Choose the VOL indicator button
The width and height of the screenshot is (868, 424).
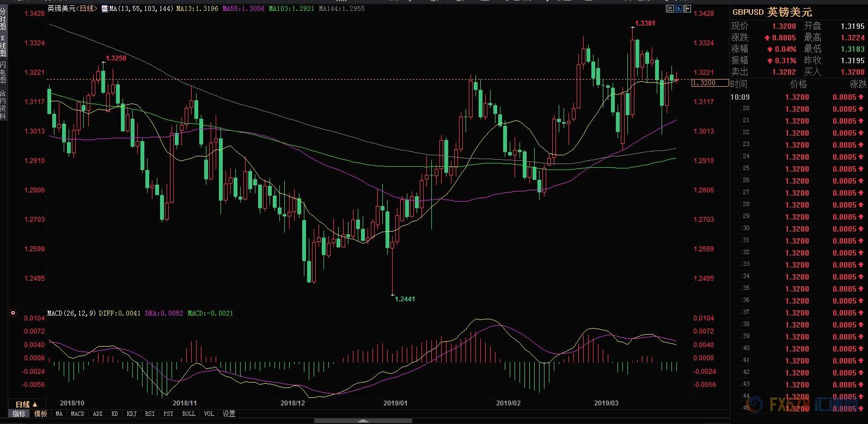209,414
